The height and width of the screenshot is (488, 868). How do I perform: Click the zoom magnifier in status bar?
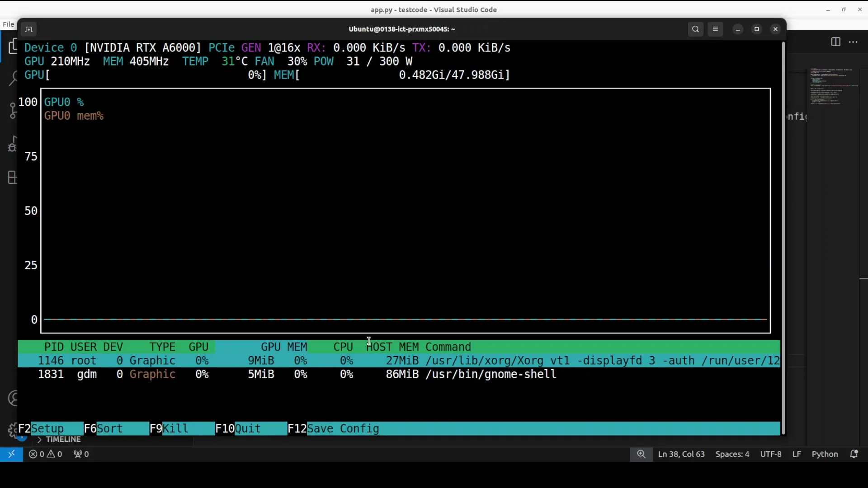[x=641, y=454]
